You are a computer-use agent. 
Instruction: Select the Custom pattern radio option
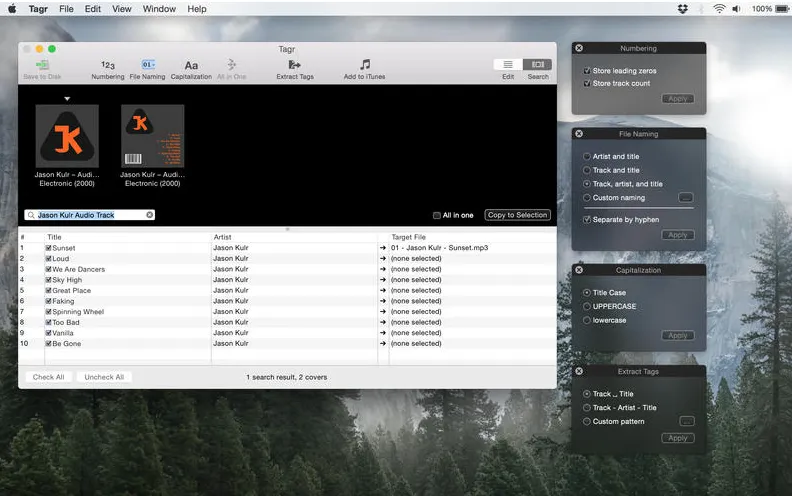586,421
